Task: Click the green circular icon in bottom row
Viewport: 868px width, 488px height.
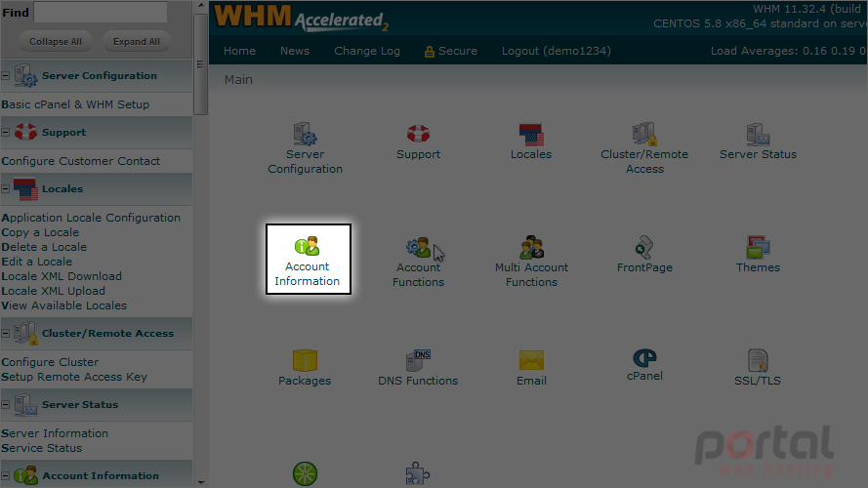Action: 305,473
